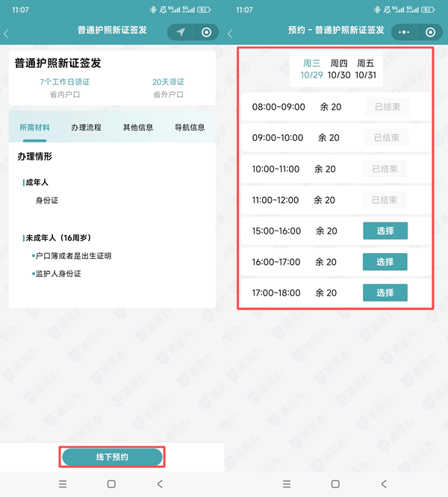Screen dimensions: 448x497
Task: Tap the left phone's system back icon
Action: [x=160, y=484]
